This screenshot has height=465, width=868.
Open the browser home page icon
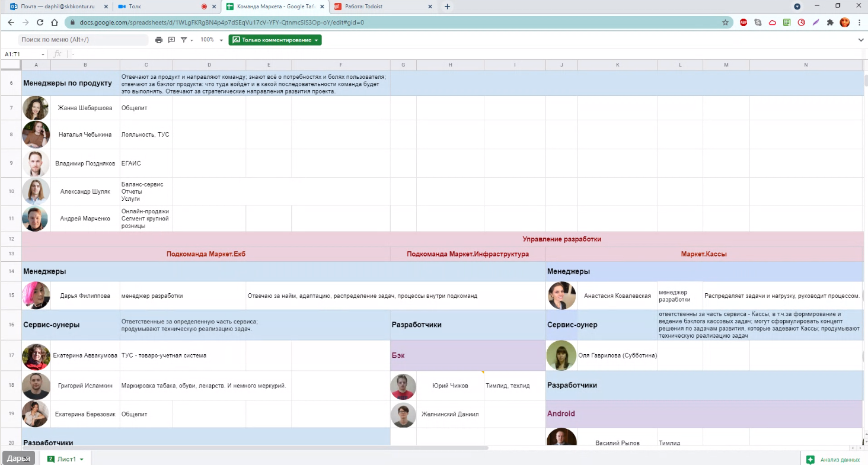(x=55, y=23)
